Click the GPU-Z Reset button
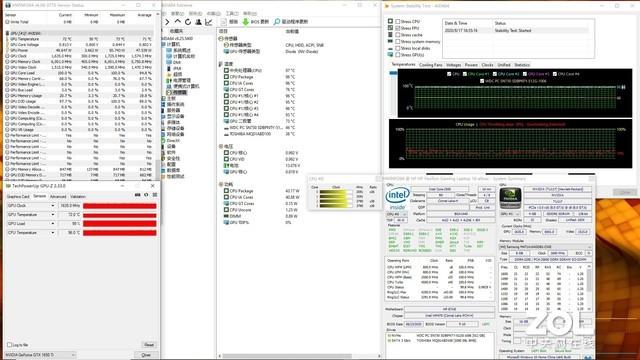The image size is (640, 360). click(x=149, y=345)
